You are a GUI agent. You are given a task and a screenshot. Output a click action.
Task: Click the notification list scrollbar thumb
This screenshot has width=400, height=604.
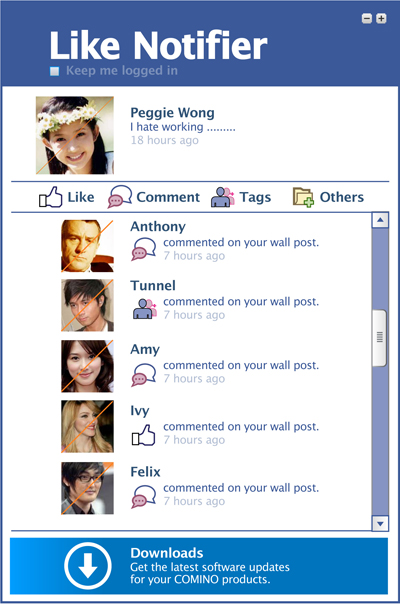[380, 337]
